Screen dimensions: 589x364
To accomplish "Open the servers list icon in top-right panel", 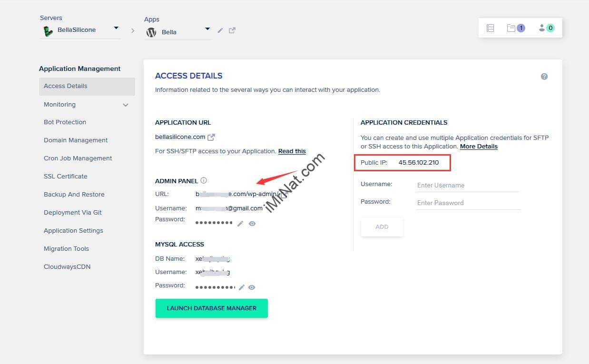I will (x=490, y=28).
